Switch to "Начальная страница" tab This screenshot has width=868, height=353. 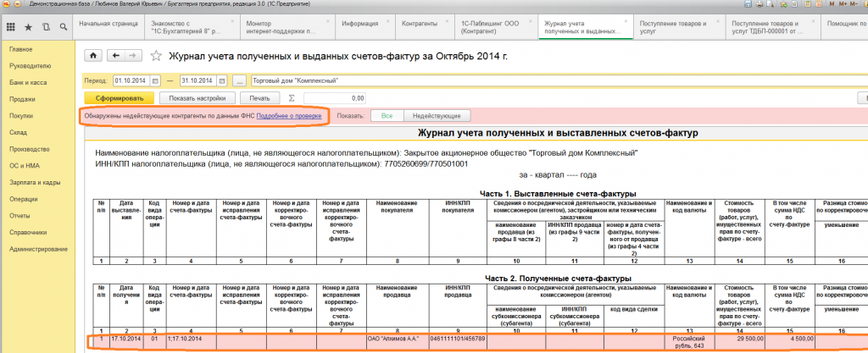107,25
